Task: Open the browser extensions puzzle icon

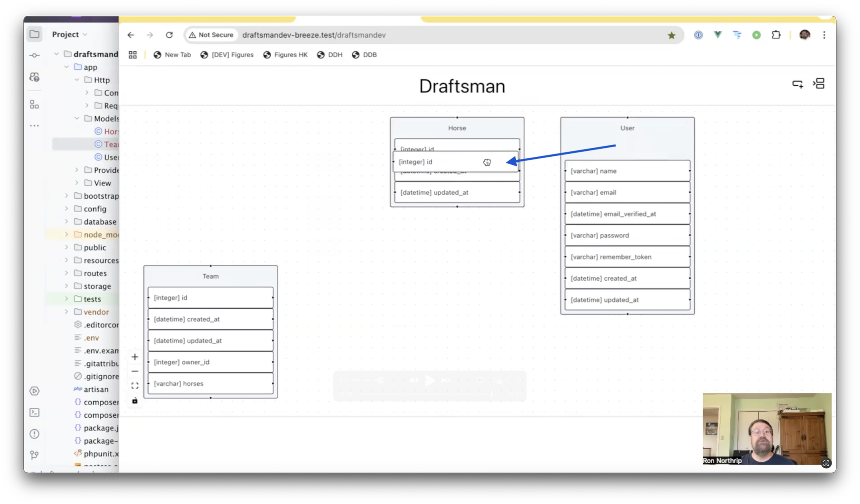Action: tap(776, 35)
